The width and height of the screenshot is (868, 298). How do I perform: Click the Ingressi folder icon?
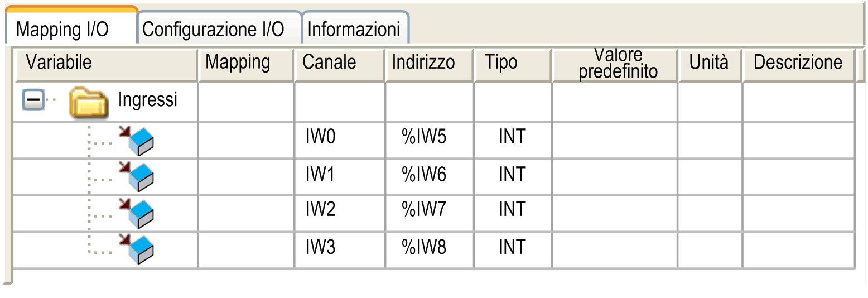[x=88, y=102]
